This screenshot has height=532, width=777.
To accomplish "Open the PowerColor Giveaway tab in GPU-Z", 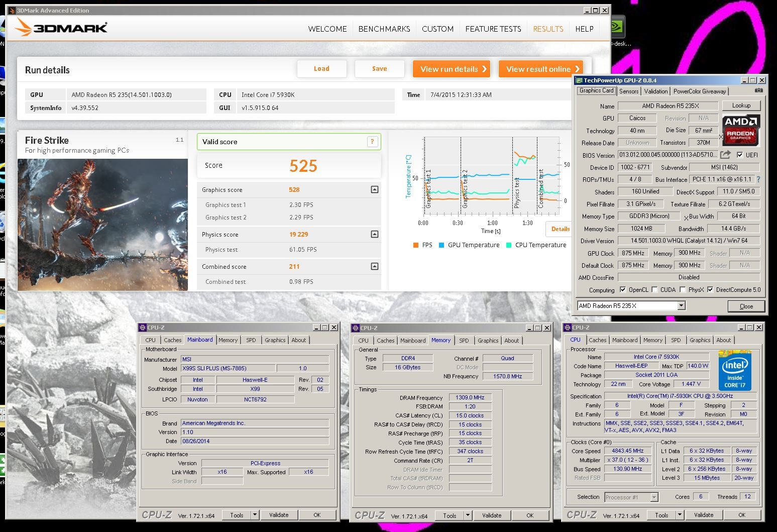I will click(700, 91).
